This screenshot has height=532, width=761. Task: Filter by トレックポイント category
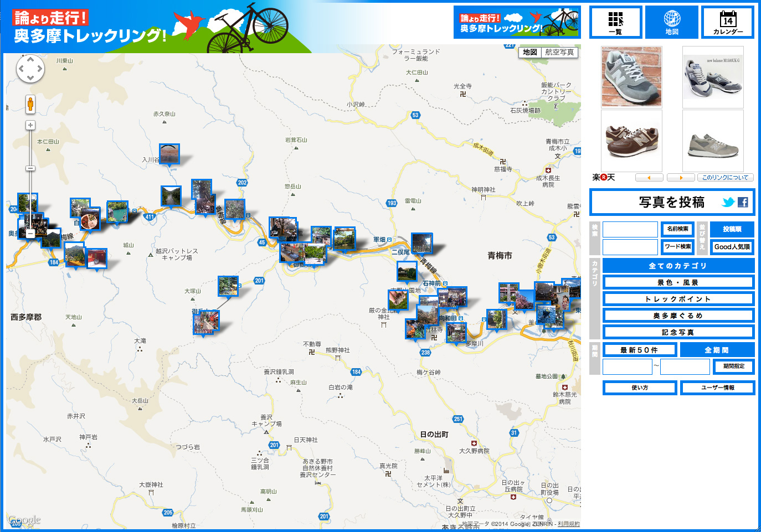[678, 299]
